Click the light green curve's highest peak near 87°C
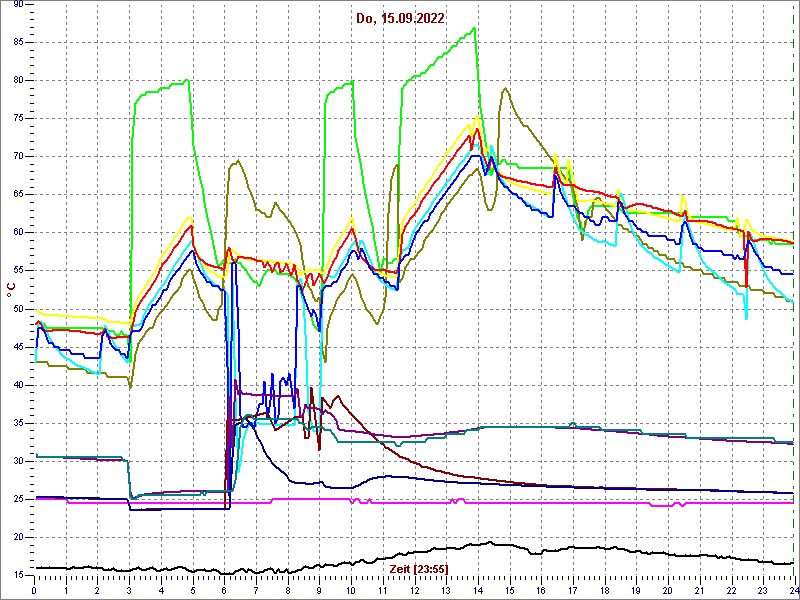 474,28
